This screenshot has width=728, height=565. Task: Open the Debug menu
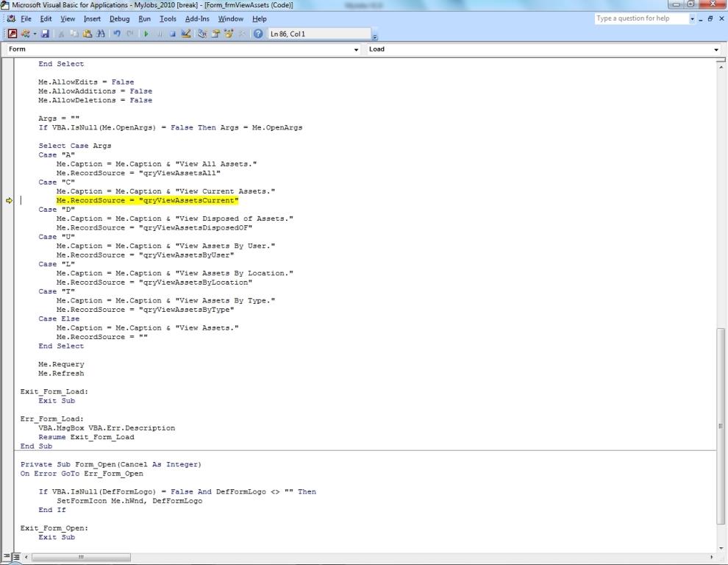tap(119, 18)
